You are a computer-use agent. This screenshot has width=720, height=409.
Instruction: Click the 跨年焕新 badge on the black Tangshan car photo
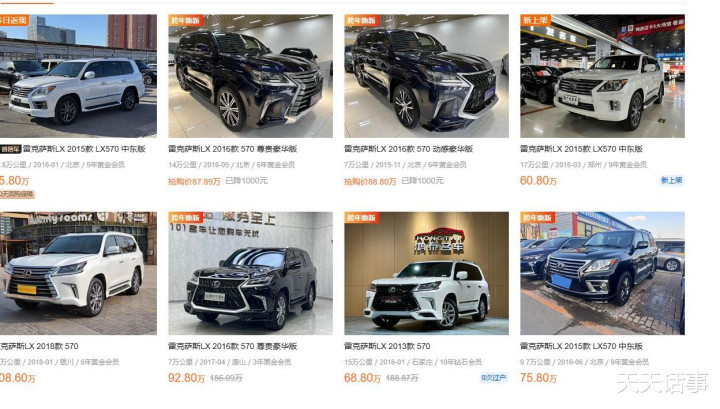186,218
